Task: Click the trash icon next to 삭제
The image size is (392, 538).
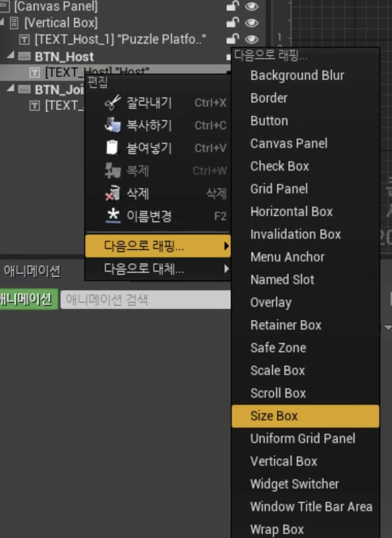Action: [113, 193]
